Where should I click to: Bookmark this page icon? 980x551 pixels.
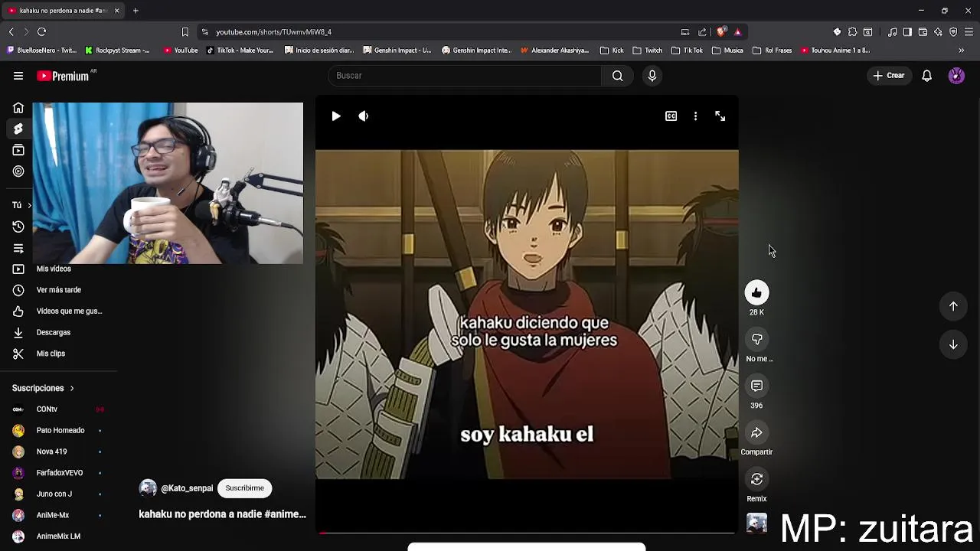[185, 32]
